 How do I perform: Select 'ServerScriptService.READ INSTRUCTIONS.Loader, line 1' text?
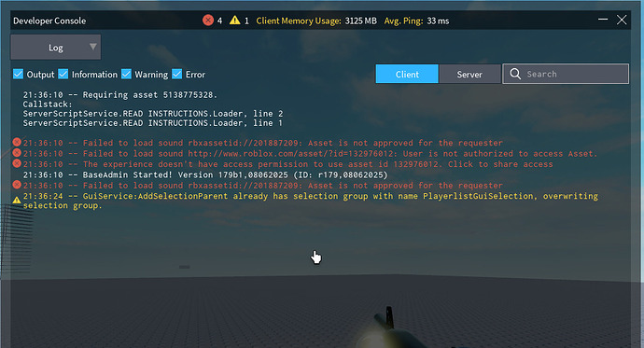153,123
